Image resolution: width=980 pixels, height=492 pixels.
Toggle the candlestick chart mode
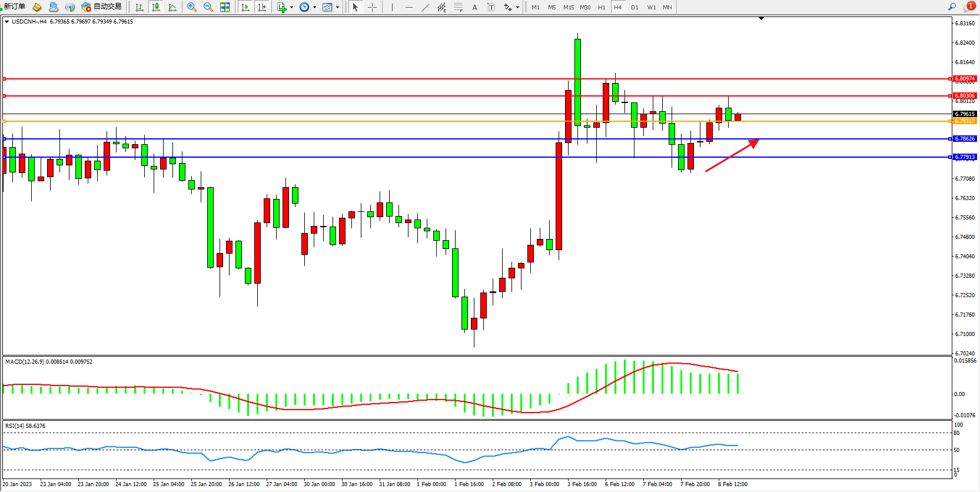[156, 7]
